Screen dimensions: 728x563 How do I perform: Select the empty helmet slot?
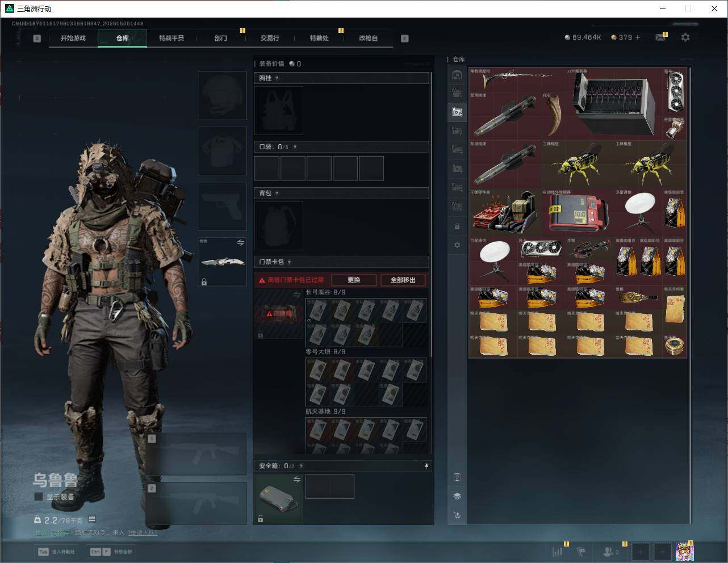tap(222, 95)
